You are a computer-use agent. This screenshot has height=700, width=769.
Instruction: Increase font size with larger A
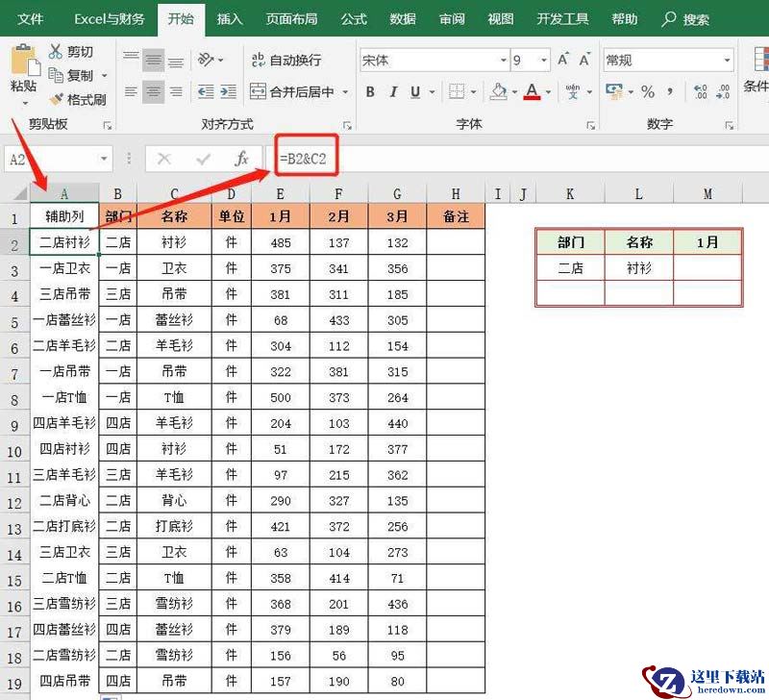pyautogui.click(x=563, y=60)
